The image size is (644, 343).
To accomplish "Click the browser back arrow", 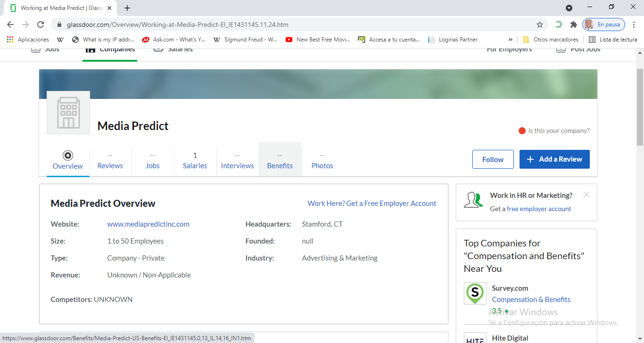I will (10, 24).
